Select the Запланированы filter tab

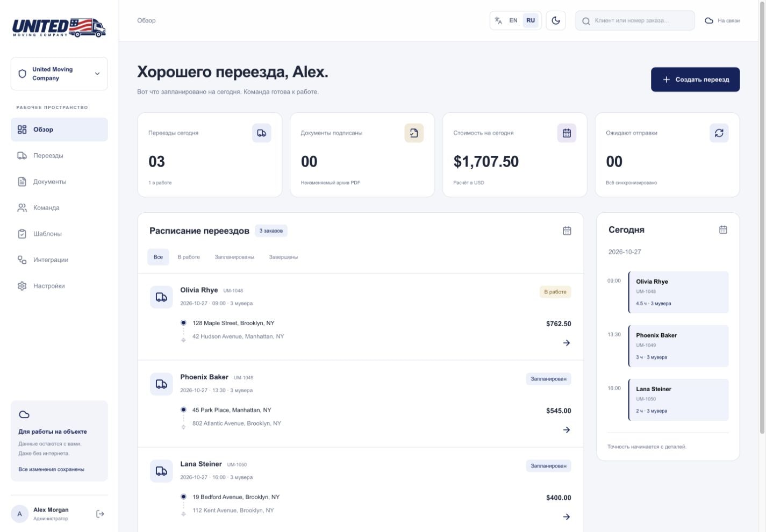tap(234, 257)
